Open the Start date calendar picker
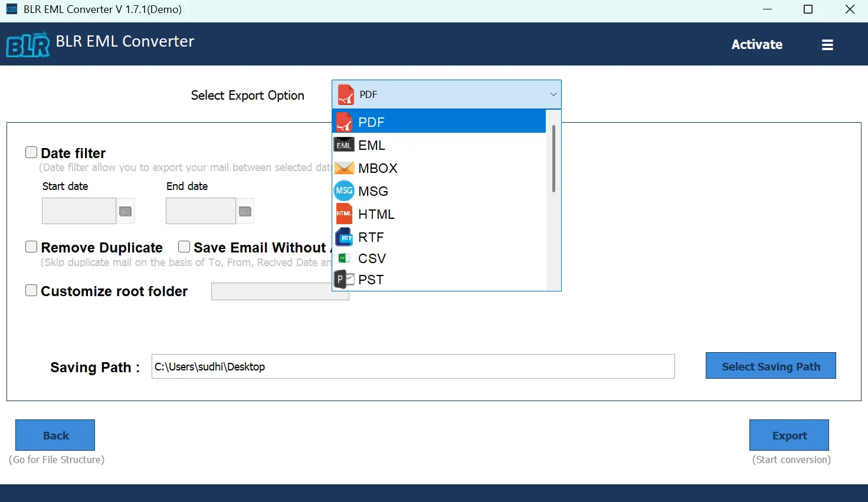The height and width of the screenshot is (502, 868). tap(126, 211)
